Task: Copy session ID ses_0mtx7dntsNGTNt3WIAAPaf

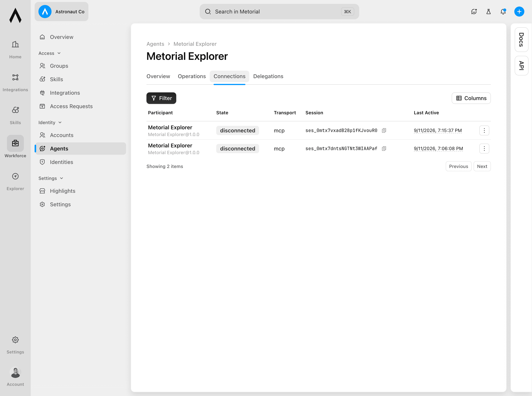Action: (x=384, y=149)
